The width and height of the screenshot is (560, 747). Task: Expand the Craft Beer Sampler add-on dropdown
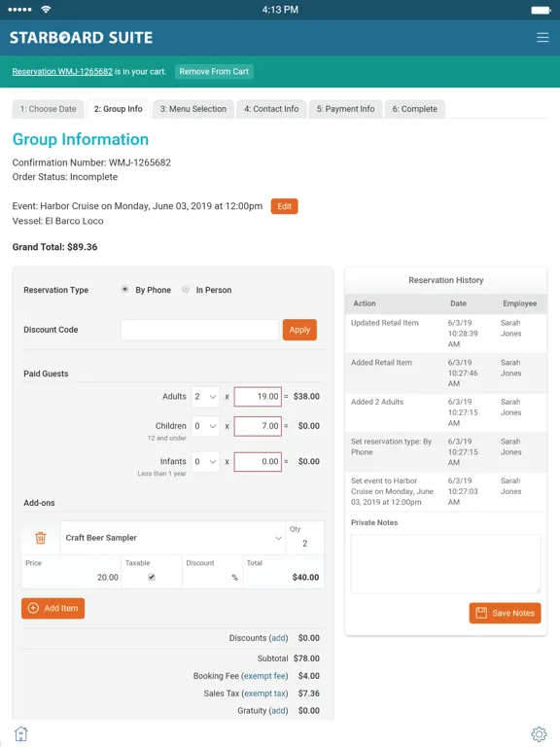(172, 538)
